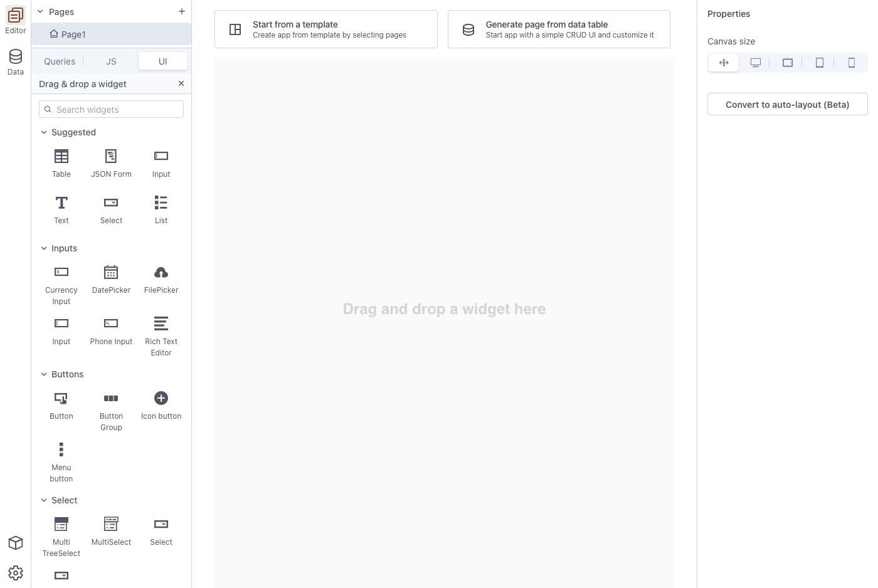Choose the DatePicker widget icon
878x588 pixels.
tap(111, 273)
